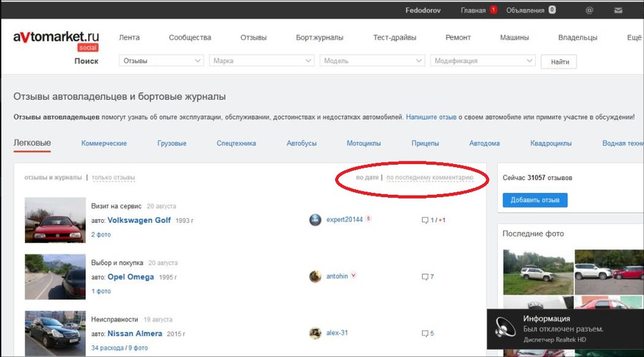Switch to the Квадроциклы tab
644x357 pixels.
[551, 143]
